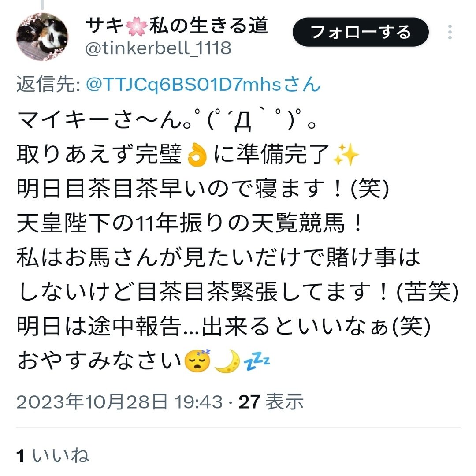
Task: Click the sparkles emoji after 準備完了
Action: [x=346, y=155]
